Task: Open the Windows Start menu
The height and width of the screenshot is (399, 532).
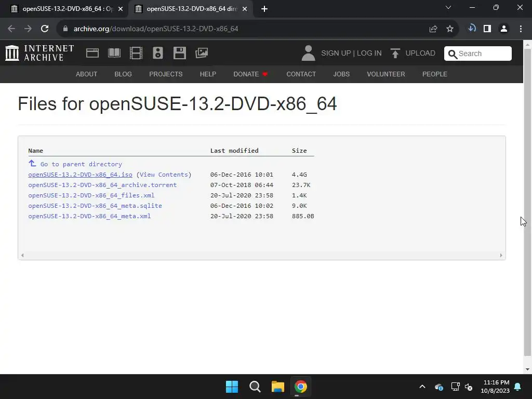Action: 232,387
